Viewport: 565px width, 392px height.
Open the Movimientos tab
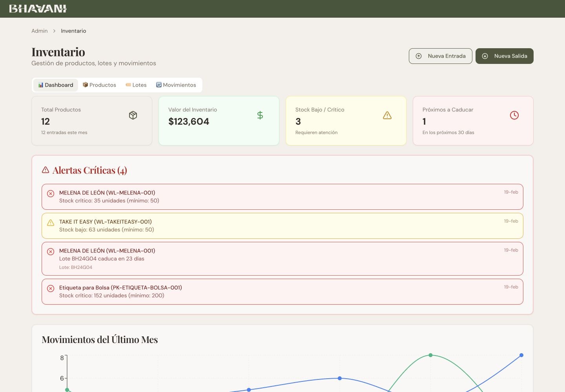pos(176,85)
